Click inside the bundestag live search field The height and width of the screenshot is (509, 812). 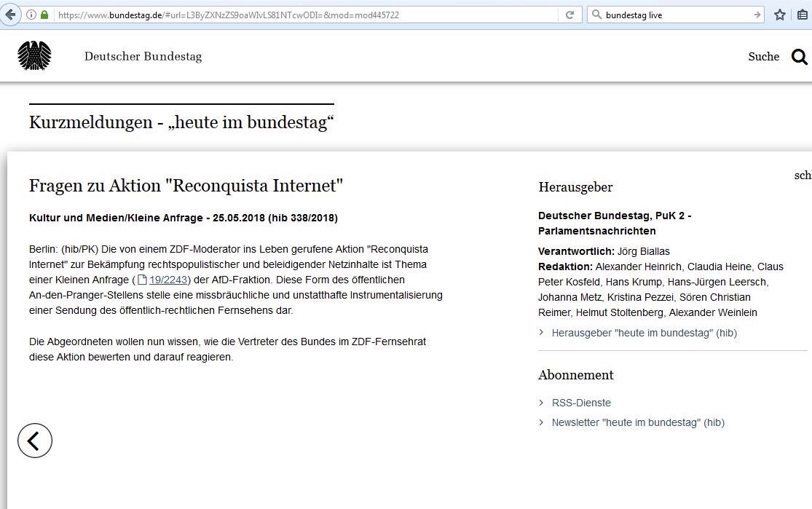tap(670, 13)
